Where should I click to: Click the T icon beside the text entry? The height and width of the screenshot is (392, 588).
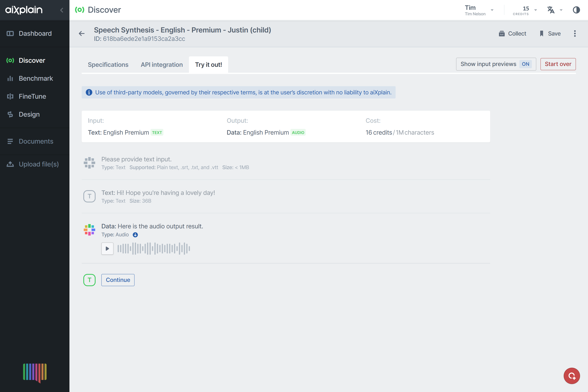pyautogui.click(x=89, y=196)
